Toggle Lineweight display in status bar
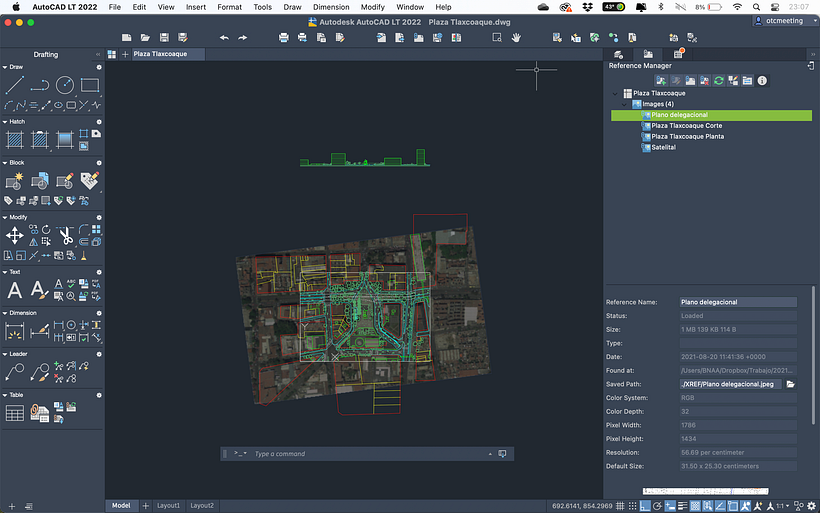The height and width of the screenshot is (513, 820). [683, 506]
